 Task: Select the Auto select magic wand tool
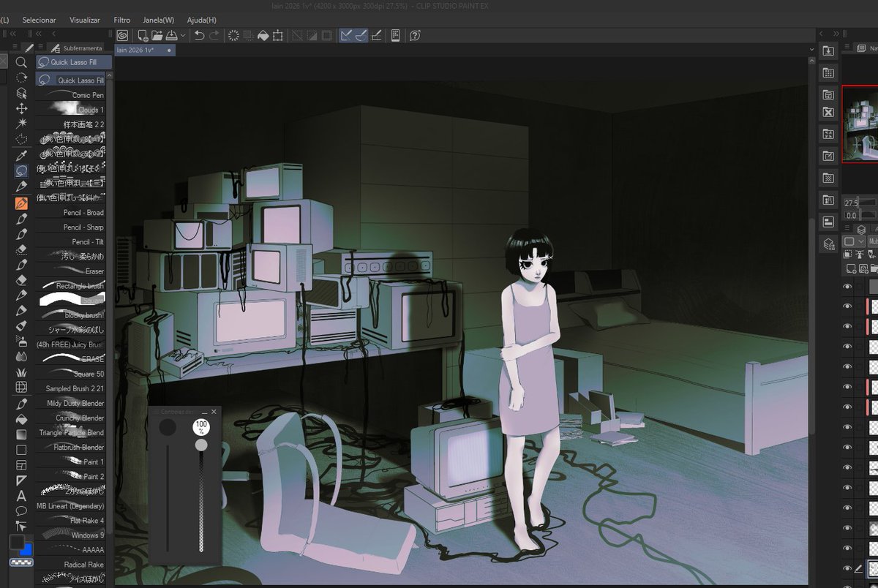click(21, 123)
